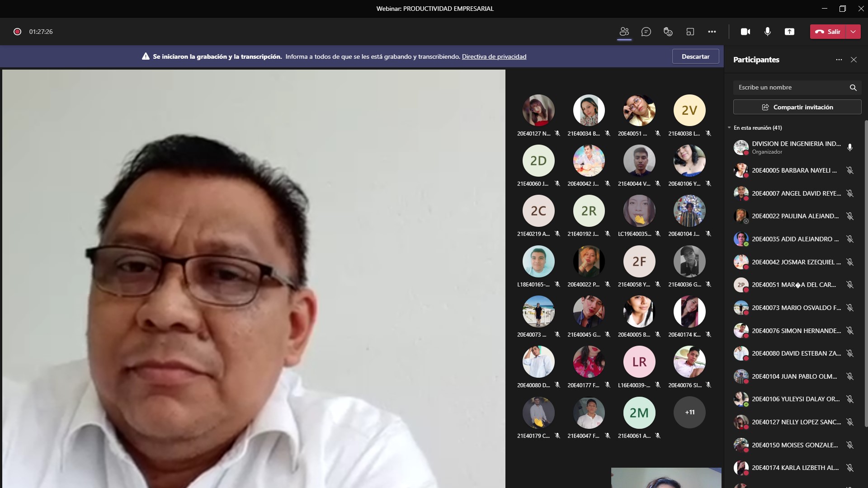Image resolution: width=868 pixels, height=488 pixels.
Task: Click avatar of participant 21E40034 in grid
Action: click(x=589, y=110)
